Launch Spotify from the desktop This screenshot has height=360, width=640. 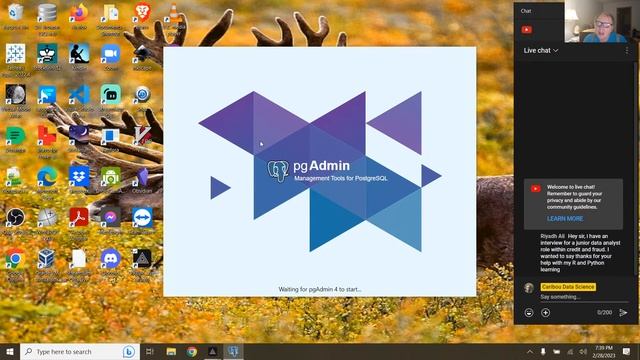click(x=16, y=136)
